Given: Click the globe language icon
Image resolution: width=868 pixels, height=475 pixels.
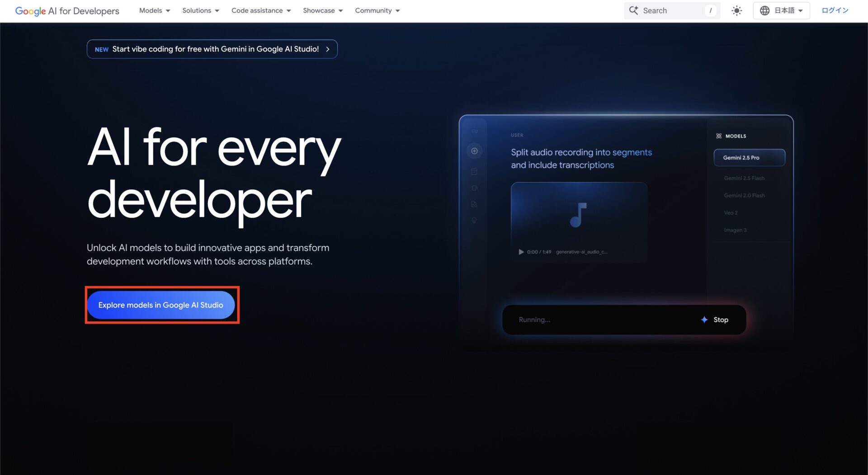Looking at the screenshot, I should click(764, 10).
